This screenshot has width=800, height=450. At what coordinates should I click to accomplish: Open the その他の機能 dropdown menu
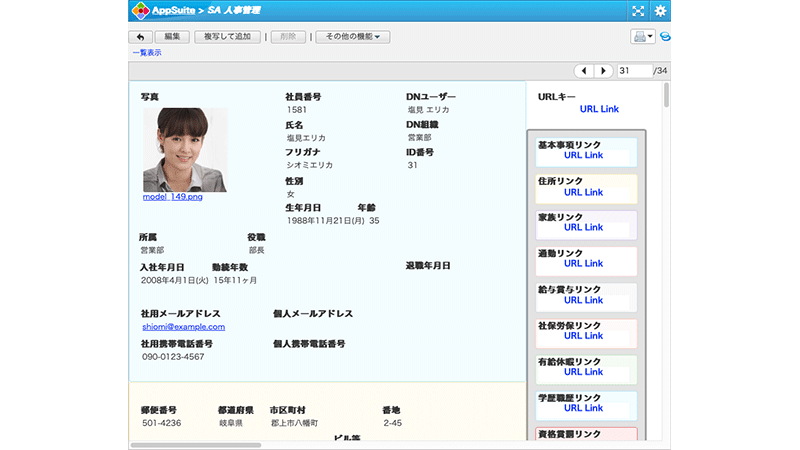[353, 37]
